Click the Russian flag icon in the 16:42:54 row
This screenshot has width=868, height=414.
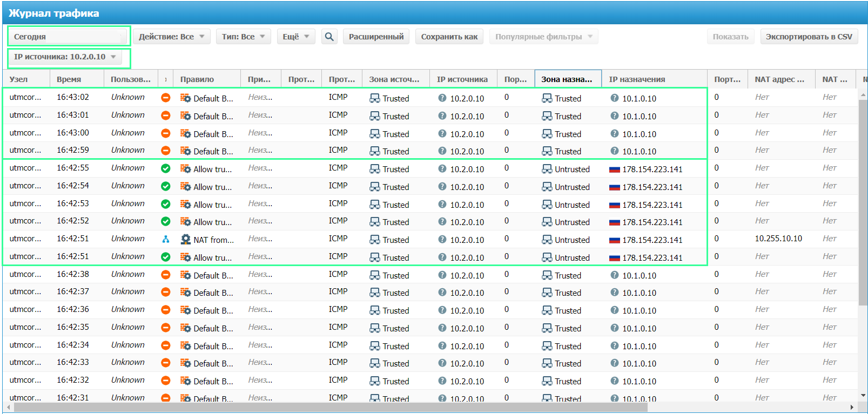614,187
